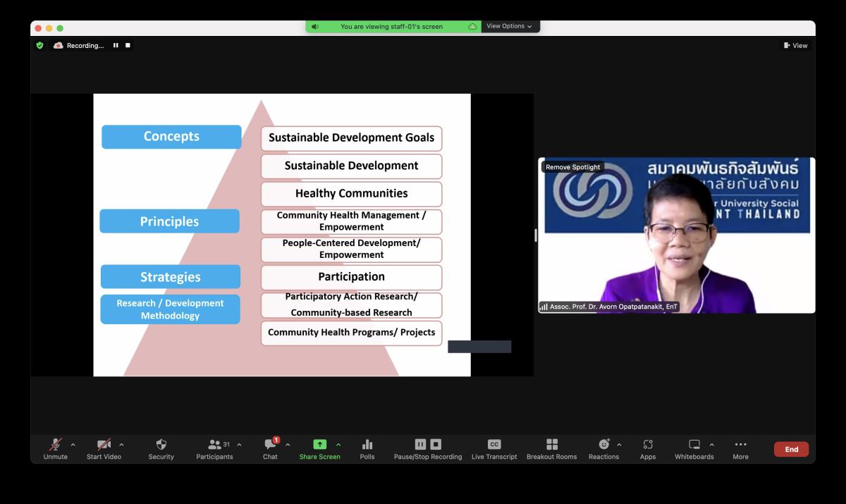Click the top-right View button
The width and height of the screenshot is (846, 504).
(x=795, y=45)
